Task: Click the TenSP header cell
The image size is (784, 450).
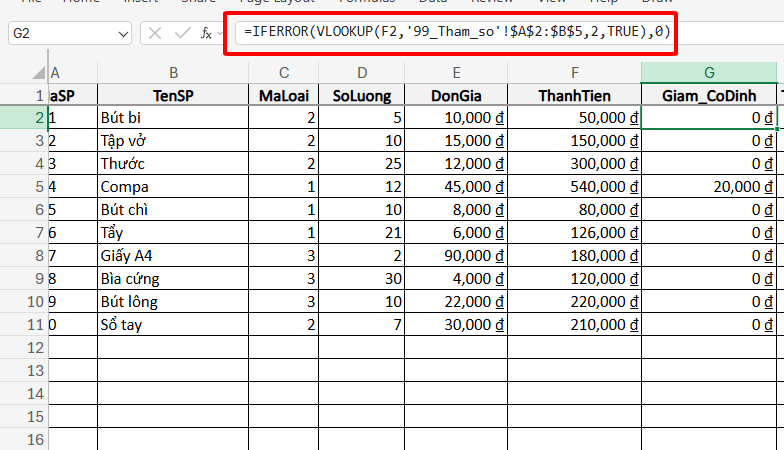Action: coord(173,95)
